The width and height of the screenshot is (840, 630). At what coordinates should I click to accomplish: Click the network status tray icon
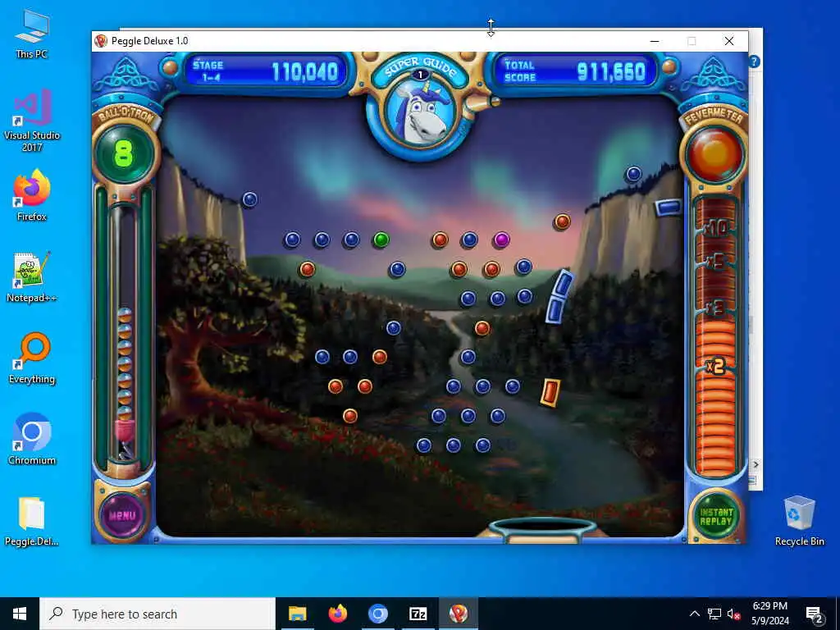(x=714, y=614)
